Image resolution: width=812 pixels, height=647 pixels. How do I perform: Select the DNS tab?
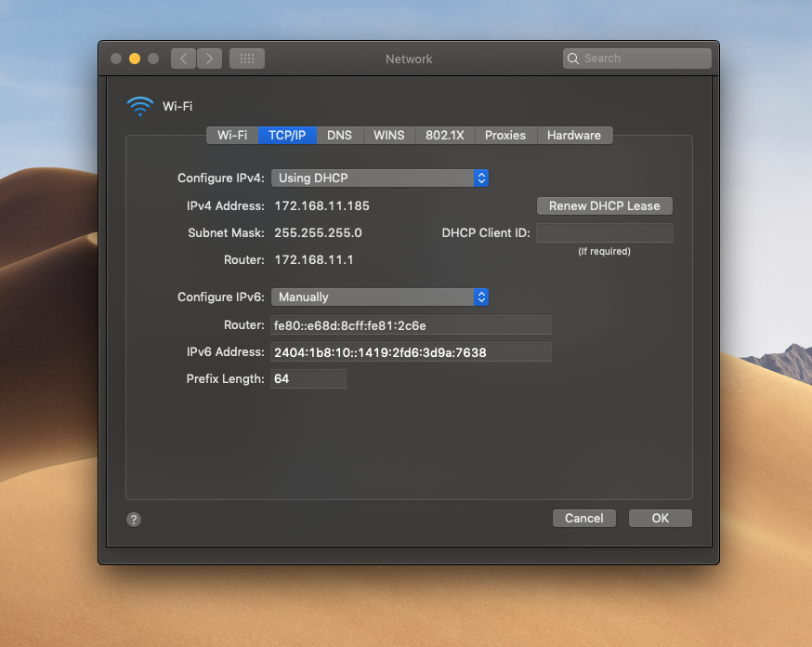[339, 135]
